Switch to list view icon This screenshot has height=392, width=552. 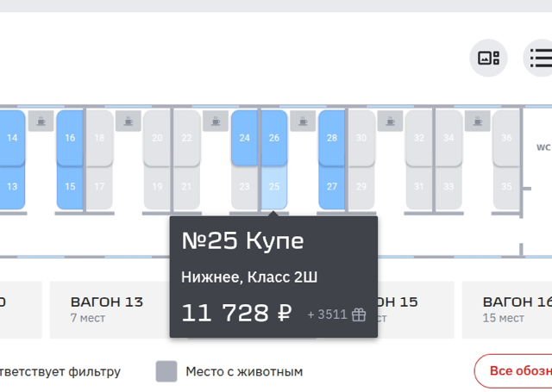pyautogui.click(x=541, y=58)
